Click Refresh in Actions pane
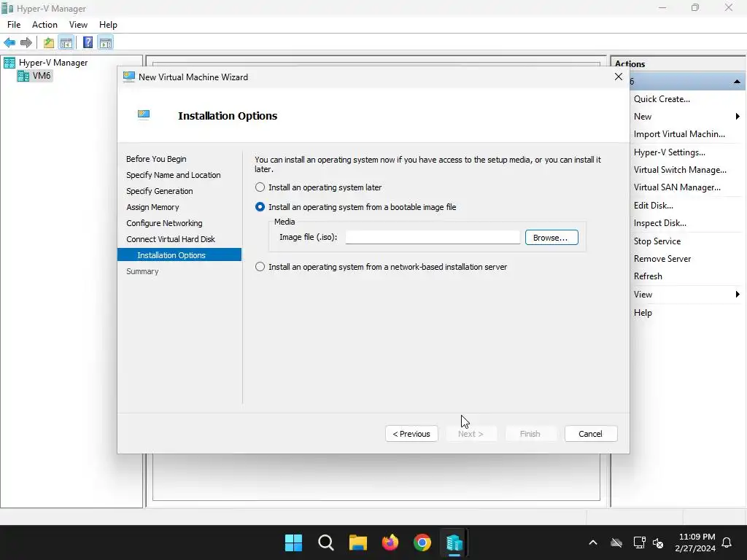 648,276
